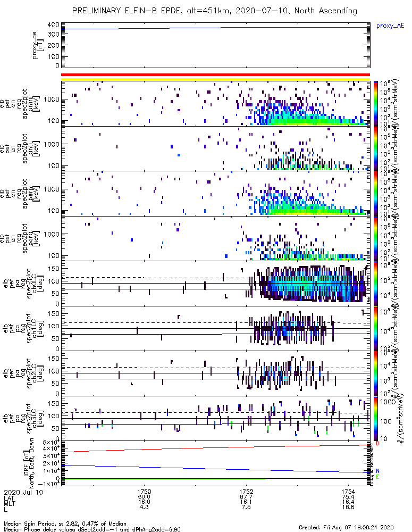Click the '1750' time tick label
Viewport: 412px width, 532px height.
(144, 491)
